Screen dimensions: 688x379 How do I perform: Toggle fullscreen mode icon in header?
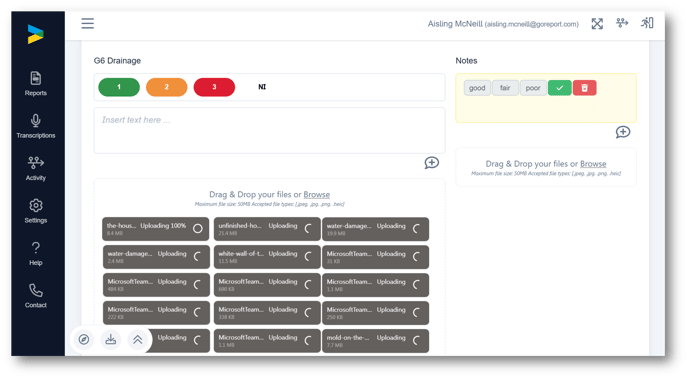pyautogui.click(x=597, y=24)
